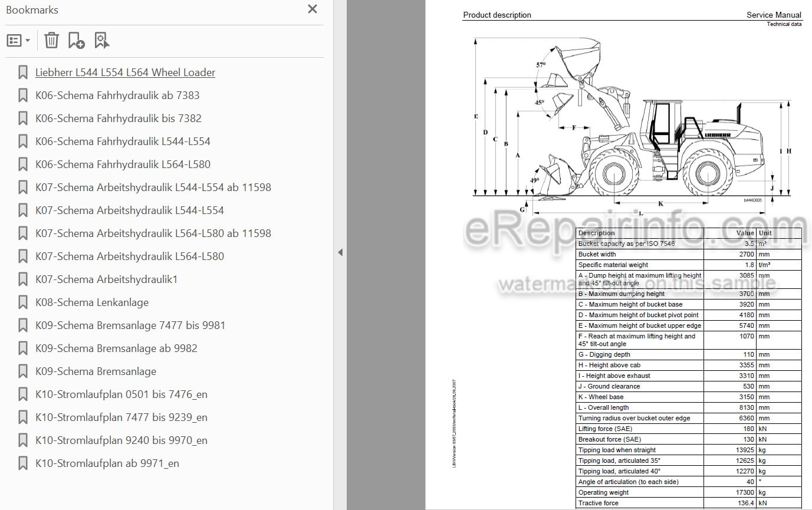Collapse the navigation pane with the arrow
The width and height of the screenshot is (812, 510).
point(340,252)
